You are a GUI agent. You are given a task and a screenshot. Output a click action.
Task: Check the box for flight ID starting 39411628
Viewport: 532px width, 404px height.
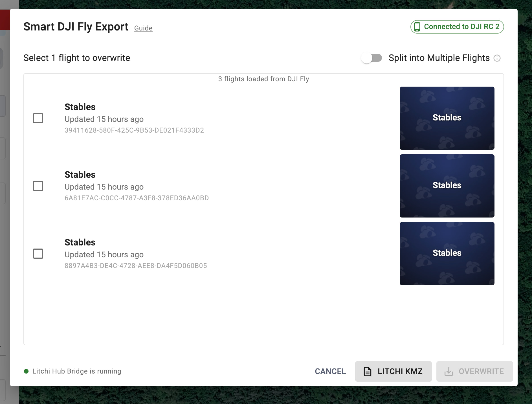pyautogui.click(x=38, y=118)
